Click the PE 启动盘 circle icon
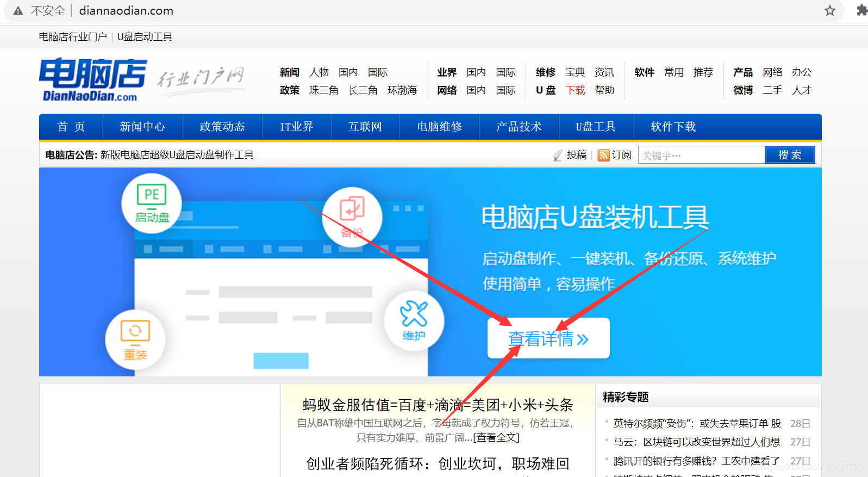This screenshot has width=868, height=477. pyautogui.click(x=152, y=203)
